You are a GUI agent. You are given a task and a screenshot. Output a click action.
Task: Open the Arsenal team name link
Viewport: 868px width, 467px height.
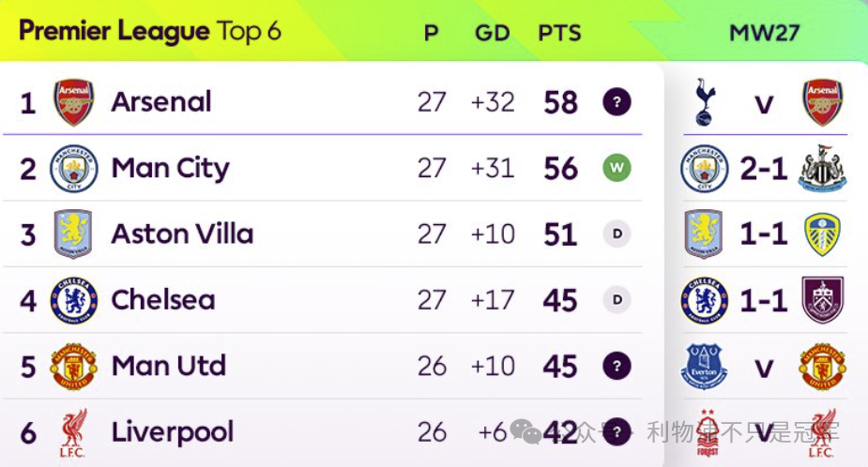[161, 102]
